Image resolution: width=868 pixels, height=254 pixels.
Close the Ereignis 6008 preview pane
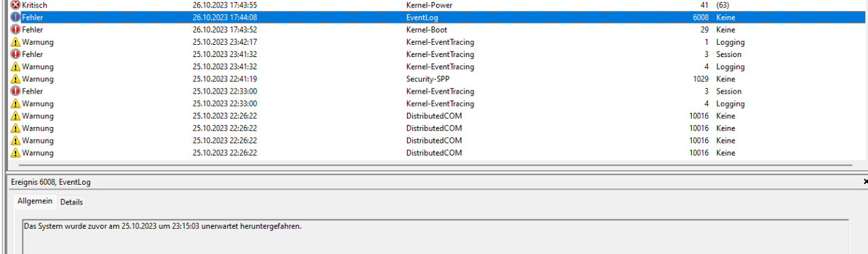pos(865,182)
